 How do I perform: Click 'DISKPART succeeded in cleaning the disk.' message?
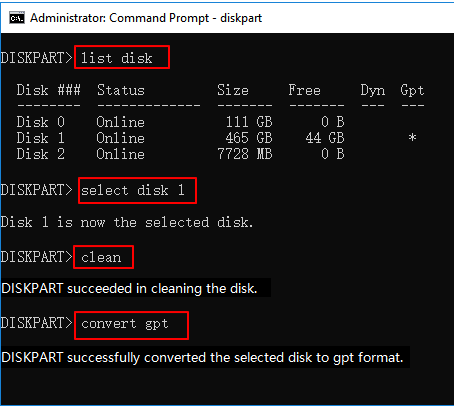pos(129,288)
